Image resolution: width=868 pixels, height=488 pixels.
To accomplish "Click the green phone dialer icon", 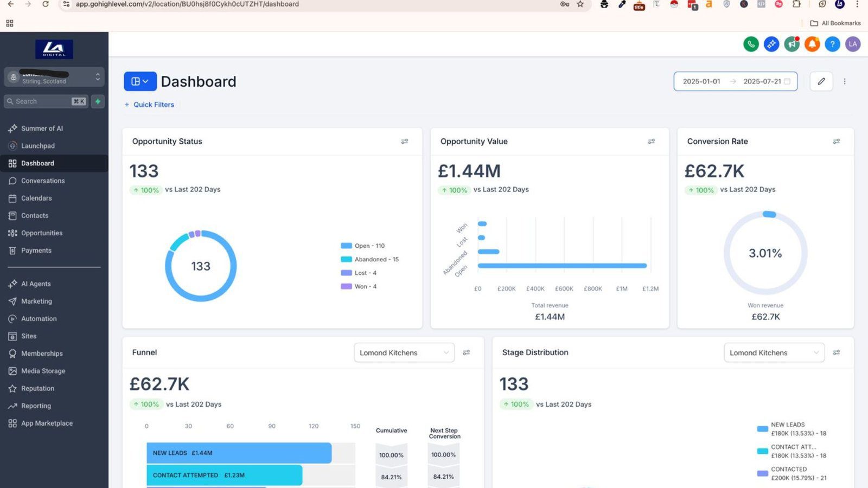I will pyautogui.click(x=751, y=44).
